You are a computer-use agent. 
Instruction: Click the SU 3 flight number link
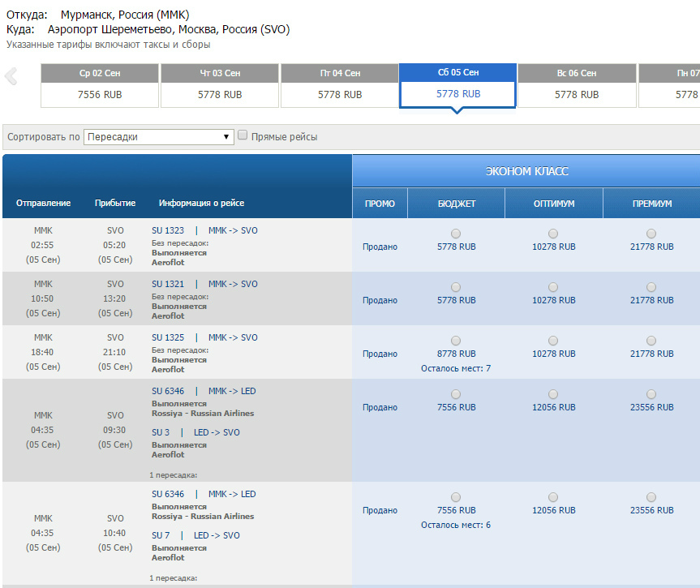pyautogui.click(x=161, y=432)
